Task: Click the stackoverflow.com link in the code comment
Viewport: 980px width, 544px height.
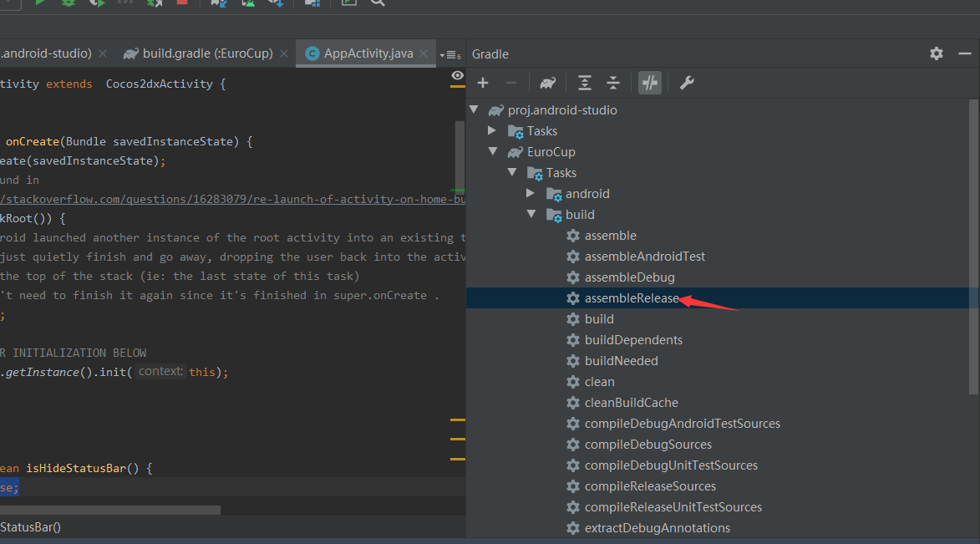Action: [x=232, y=199]
